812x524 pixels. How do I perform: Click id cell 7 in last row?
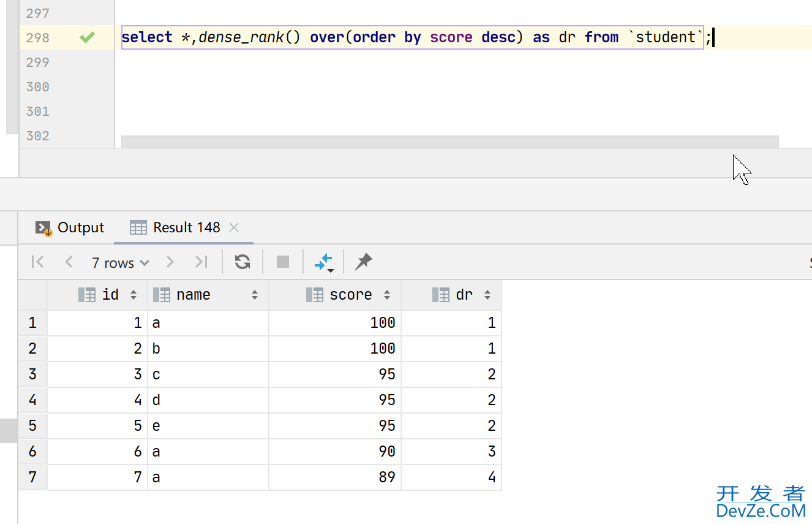click(x=97, y=477)
